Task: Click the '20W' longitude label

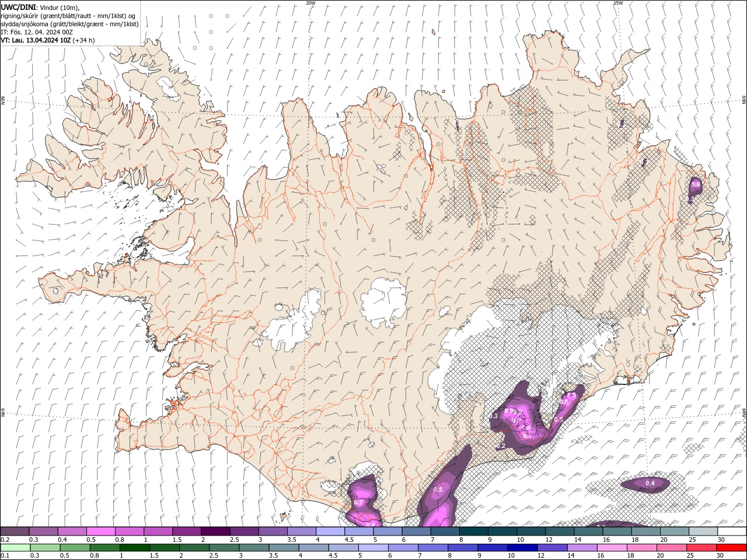Action: click(x=310, y=3)
